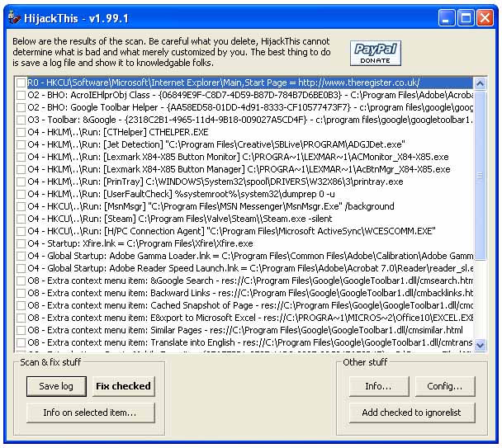Check the Similar Pages context item checkbox
Screen dimensions: 502x448
tap(21, 330)
